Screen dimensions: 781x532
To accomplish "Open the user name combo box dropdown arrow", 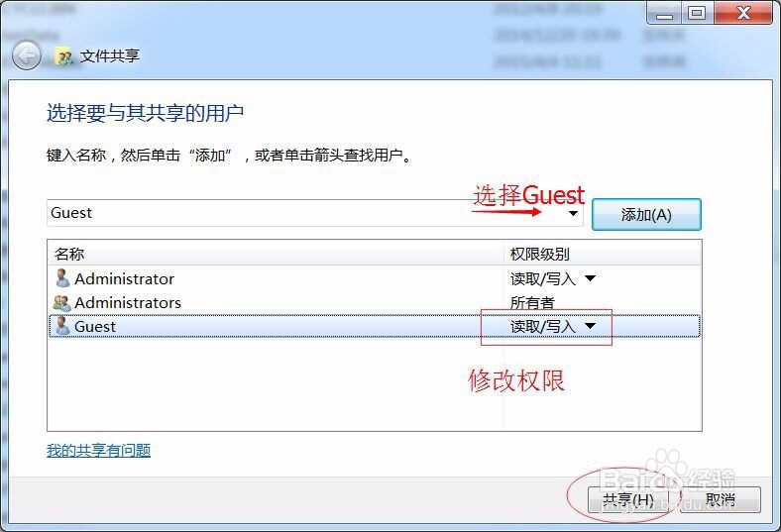I will click(573, 214).
